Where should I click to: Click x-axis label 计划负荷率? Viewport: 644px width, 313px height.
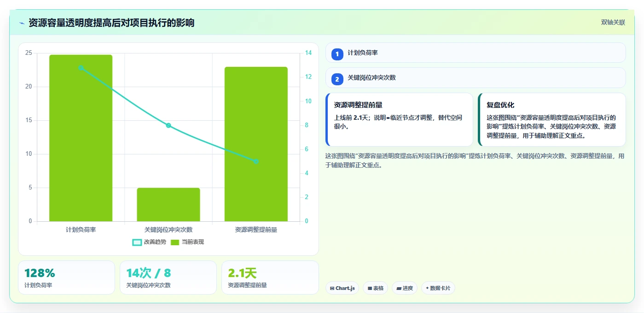click(x=81, y=230)
